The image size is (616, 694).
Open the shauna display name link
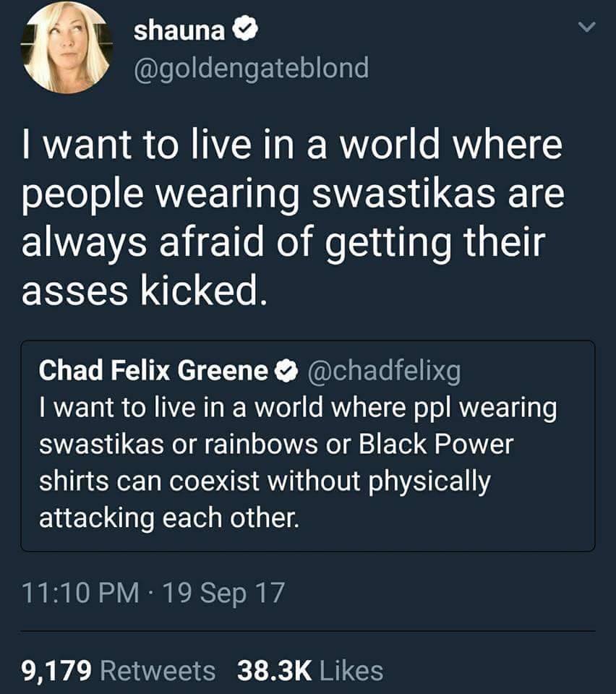tap(180, 31)
